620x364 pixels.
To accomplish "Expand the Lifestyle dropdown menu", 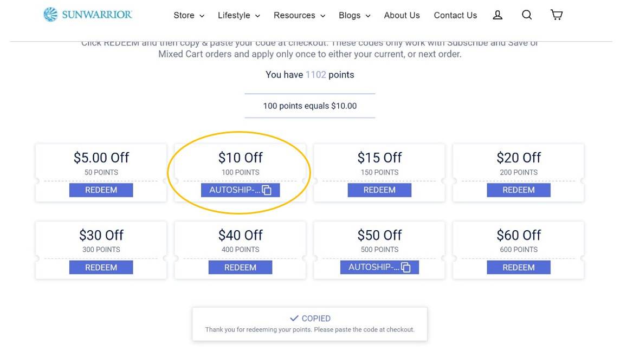I will coord(239,15).
